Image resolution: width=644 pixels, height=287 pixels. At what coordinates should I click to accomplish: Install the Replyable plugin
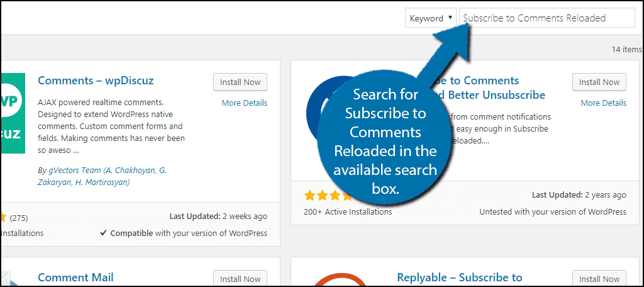coord(599,279)
